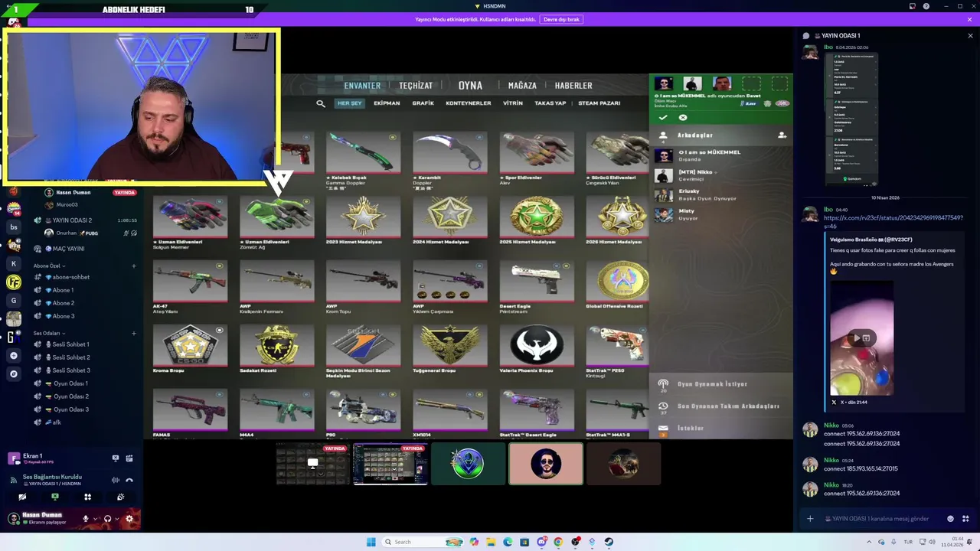Screen dimensions: 980x551
Task: Decline the game invite with the X icon
Action: pos(683,117)
